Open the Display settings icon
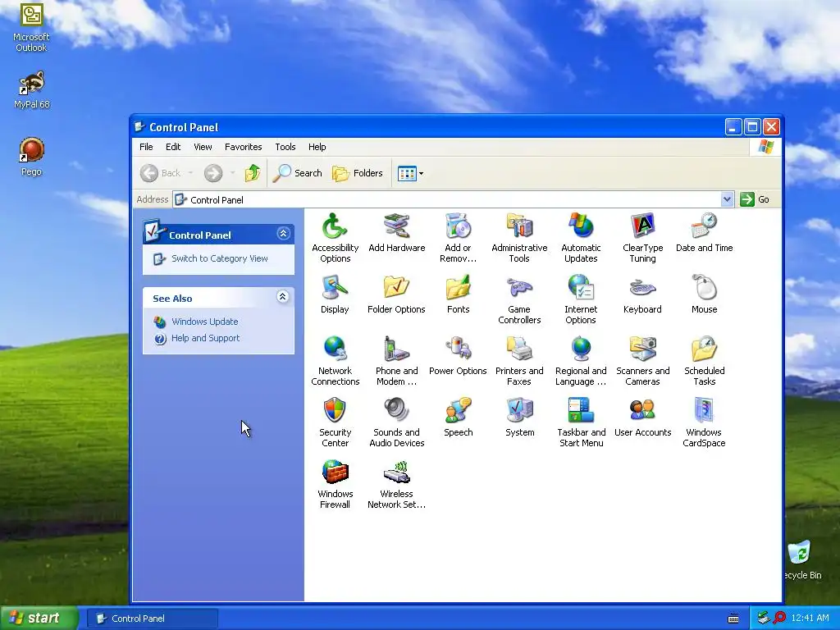840x630 pixels. coord(335,288)
